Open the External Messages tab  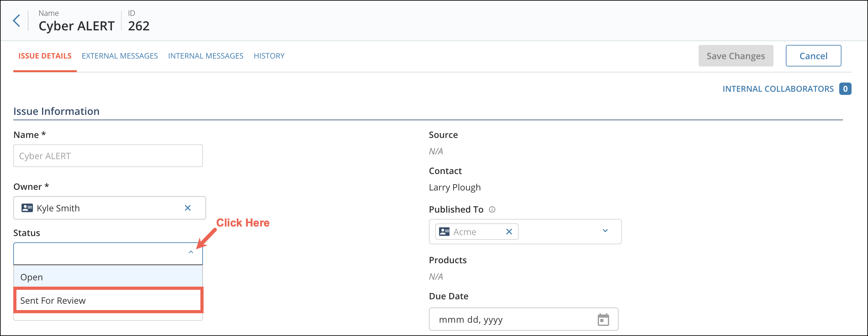[119, 56]
